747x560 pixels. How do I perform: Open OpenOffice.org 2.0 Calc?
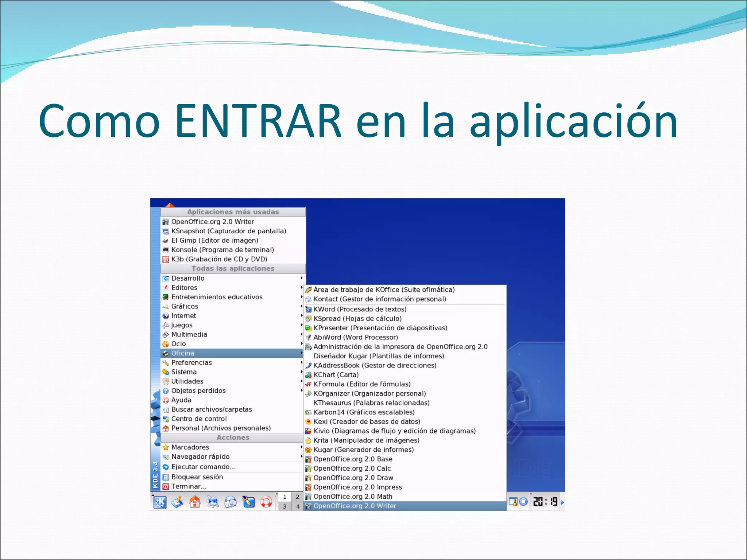tap(405, 468)
